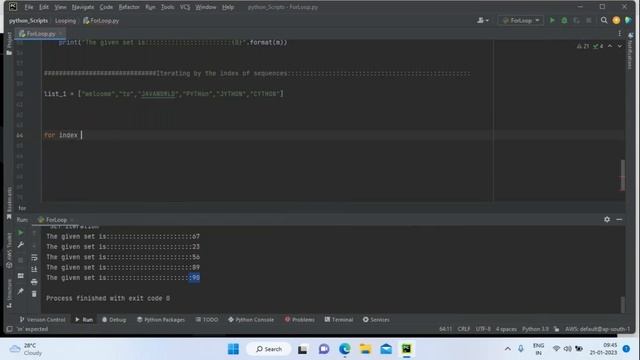Screen dimensions: 640x360
Task: Toggle the Bookmarks tool window stripe
Action: (x=9, y=203)
